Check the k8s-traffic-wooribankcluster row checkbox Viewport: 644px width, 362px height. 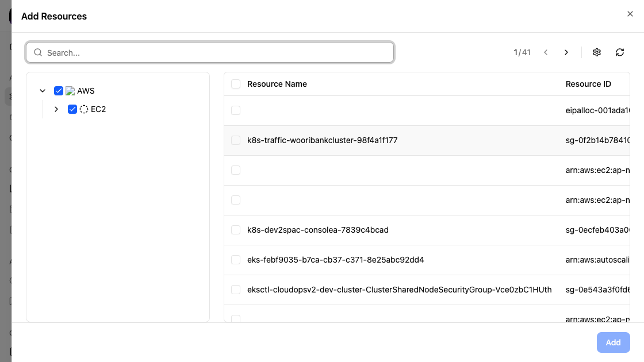[x=236, y=140]
